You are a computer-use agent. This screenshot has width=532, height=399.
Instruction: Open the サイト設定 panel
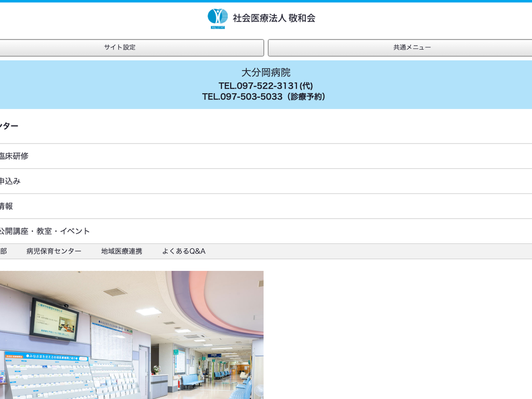[x=120, y=47]
